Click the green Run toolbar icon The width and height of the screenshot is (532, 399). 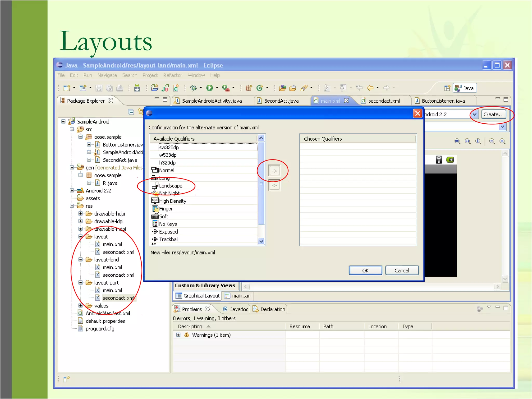click(x=209, y=88)
